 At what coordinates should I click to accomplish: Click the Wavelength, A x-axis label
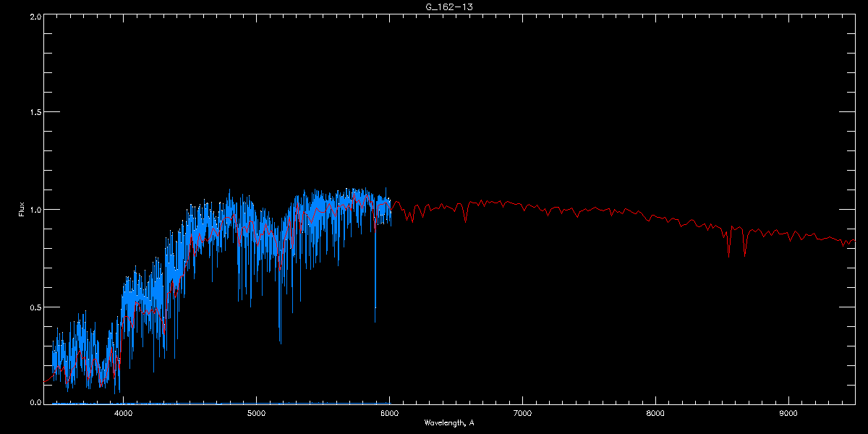tap(448, 422)
